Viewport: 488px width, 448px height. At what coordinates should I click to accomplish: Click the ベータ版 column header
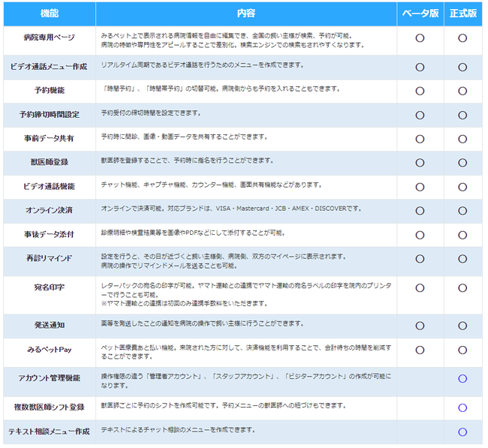coord(420,14)
